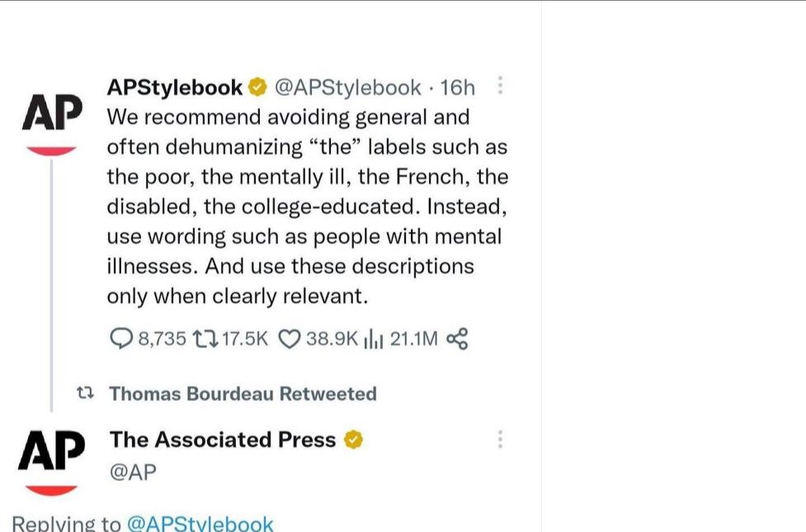Retweet the APStylebook tweet with 17.5K retweets
Image resolution: width=806 pixels, height=532 pixels.
point(203,338)
